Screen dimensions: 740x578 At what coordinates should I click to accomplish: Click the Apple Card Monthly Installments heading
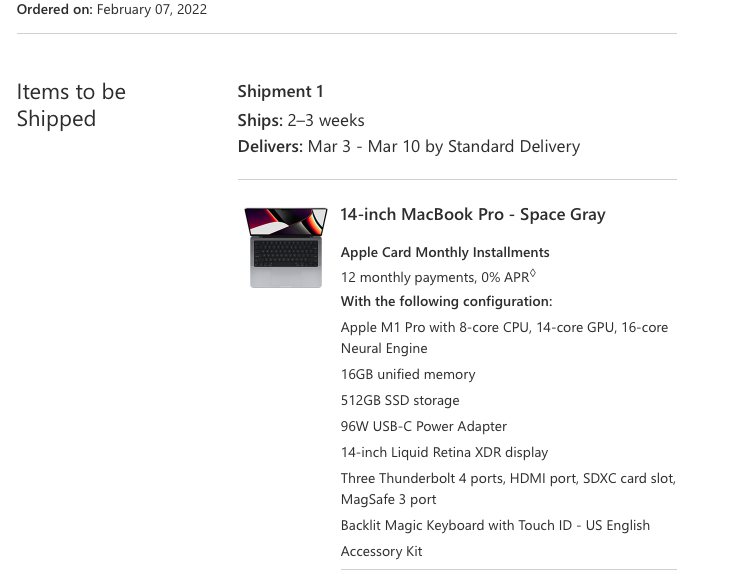445,252
